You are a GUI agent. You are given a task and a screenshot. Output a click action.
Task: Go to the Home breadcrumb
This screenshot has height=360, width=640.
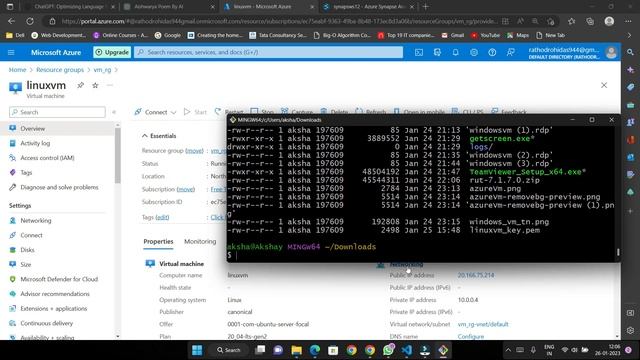coord(17,70)
